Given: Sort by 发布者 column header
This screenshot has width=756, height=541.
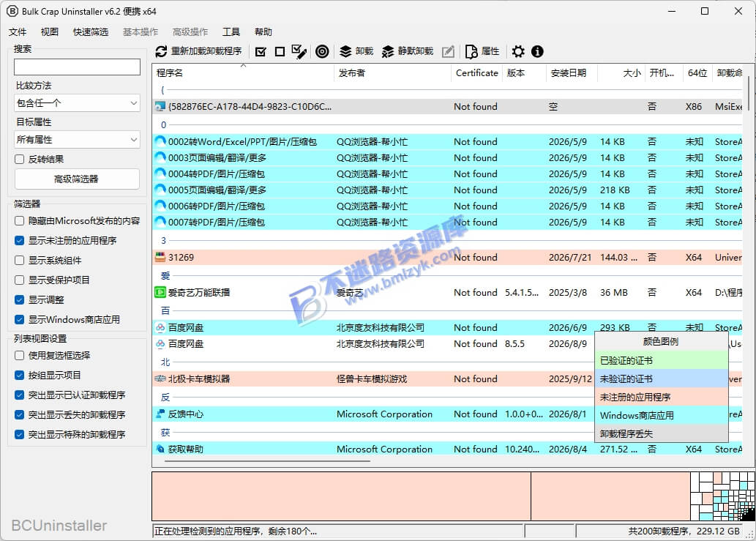Looking at the screenshot, I should (392, 72).
